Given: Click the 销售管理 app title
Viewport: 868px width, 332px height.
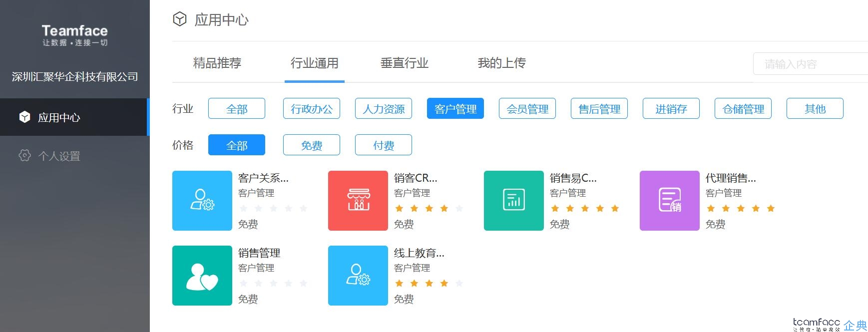Looking at the screenshot, I should click(x=259, y=253).
